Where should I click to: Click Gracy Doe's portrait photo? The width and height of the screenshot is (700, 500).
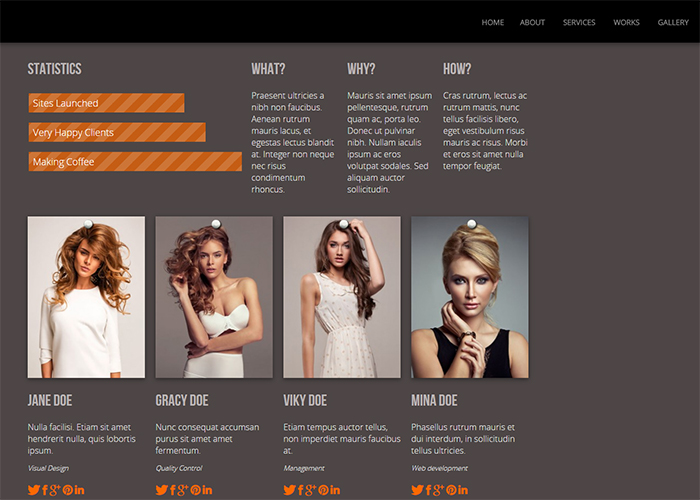click(x=214, y=297)
